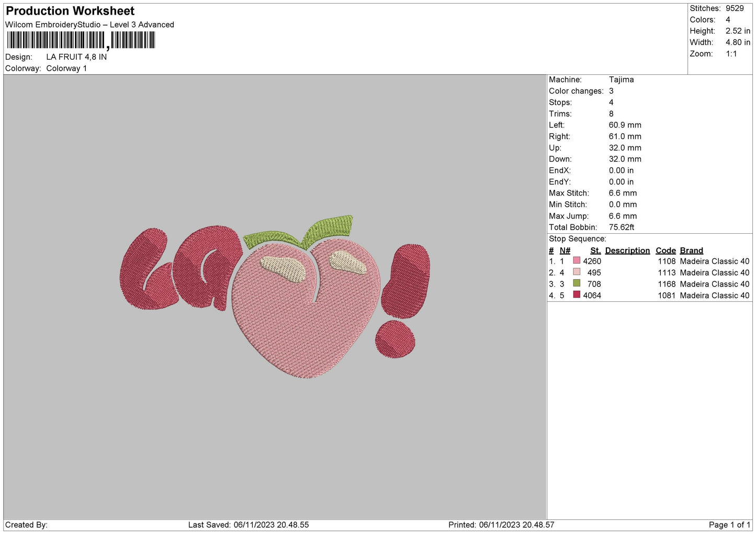Select Total Bobbin value 75.62ft
The height and width of the screenshot is (534, 756).
pos(622,228)
